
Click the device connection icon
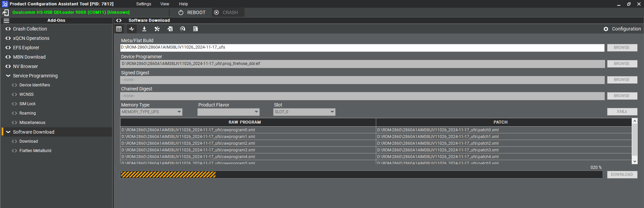tap(6, 13)
